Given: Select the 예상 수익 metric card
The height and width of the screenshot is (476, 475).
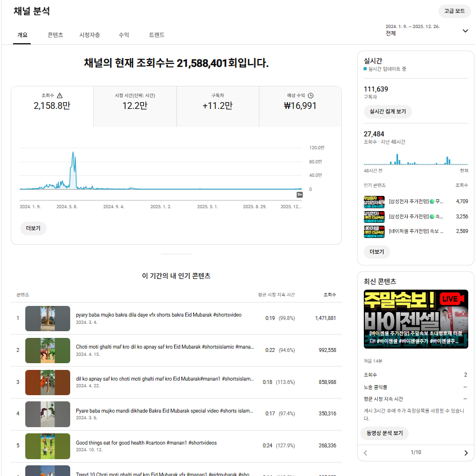Looking at the screenshot, I should [x=300, y=106].
